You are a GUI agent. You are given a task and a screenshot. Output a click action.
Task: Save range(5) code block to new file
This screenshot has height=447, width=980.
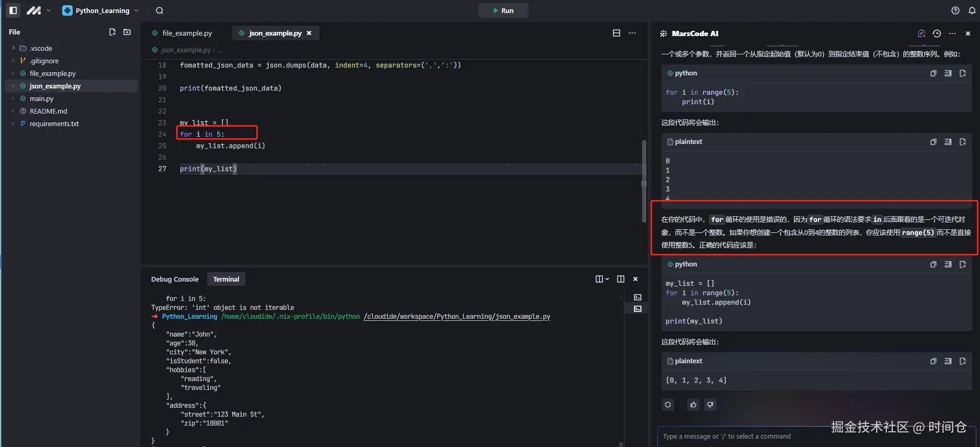pos(963,264)
